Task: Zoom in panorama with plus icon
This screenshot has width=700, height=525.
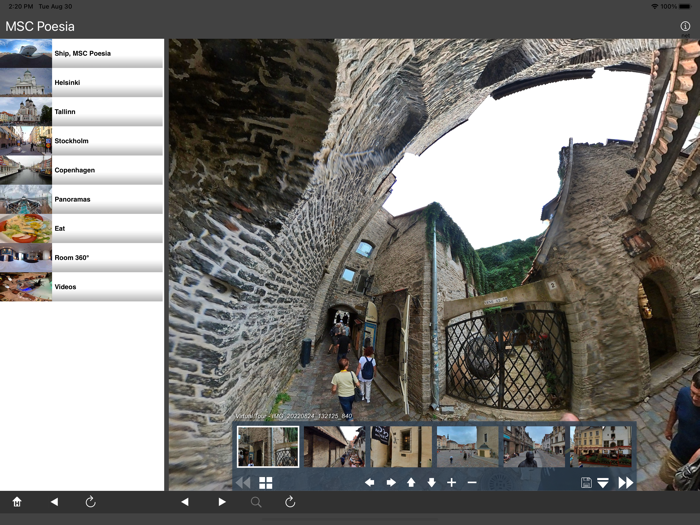Action: [x=451, y=483]
